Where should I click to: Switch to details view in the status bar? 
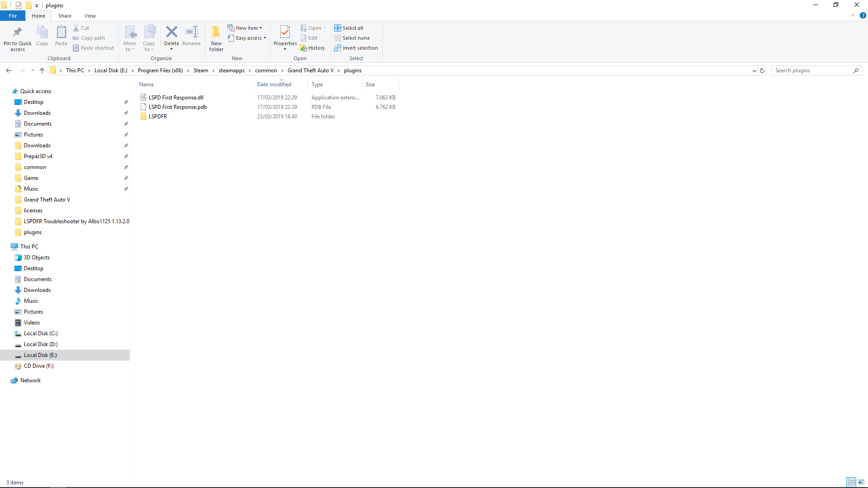click(851, 482)
